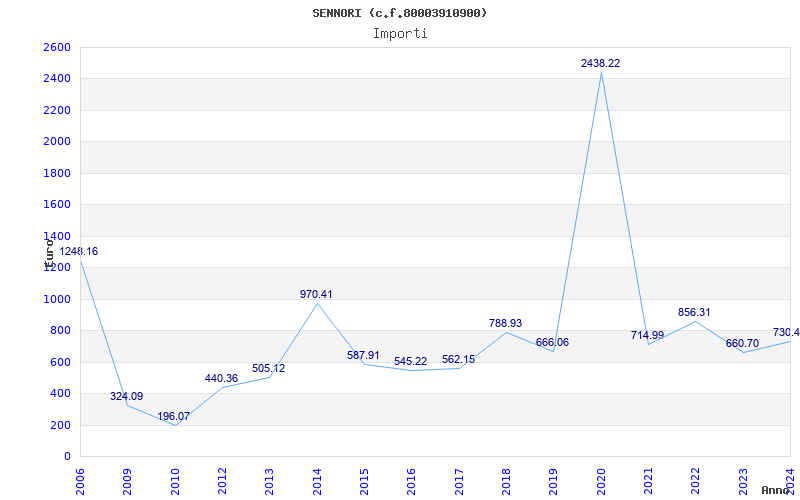Click the y-axis value 0

(x=67, y=457)
